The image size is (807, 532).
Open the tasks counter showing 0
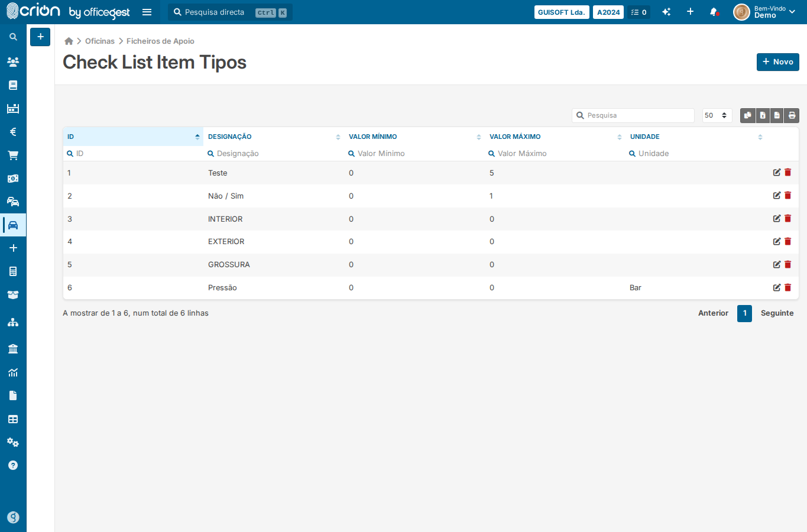tap(639, 12)
